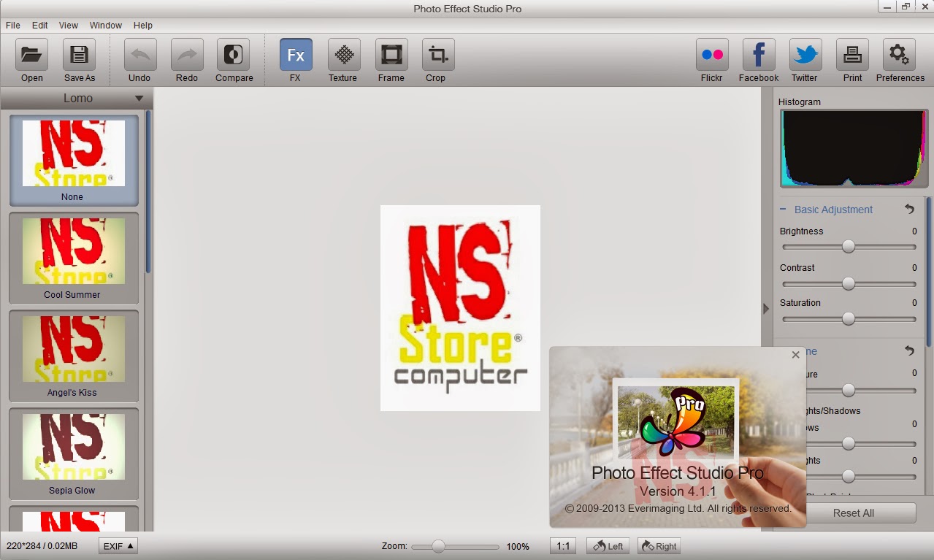This screenshot has width=934, height=560.
Task: Open the Edit menu
Action: pyautogui.click(x=39, y=25)
